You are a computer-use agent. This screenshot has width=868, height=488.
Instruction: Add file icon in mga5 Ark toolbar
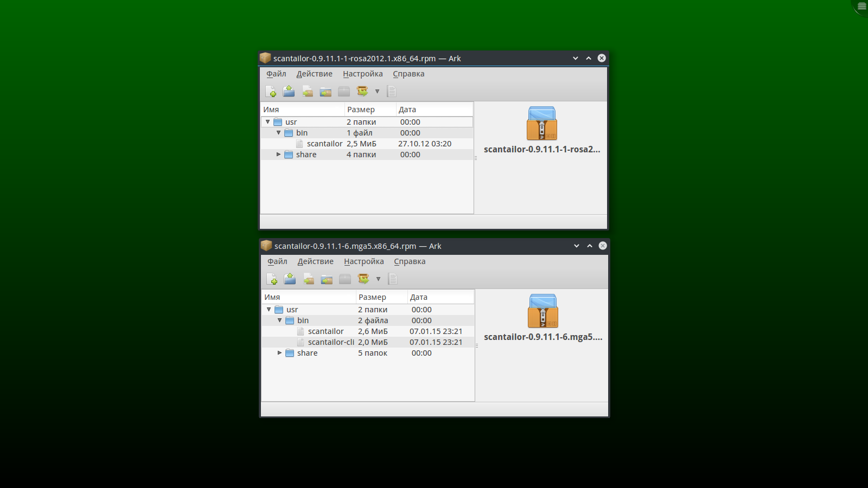[x=309, y=279]
